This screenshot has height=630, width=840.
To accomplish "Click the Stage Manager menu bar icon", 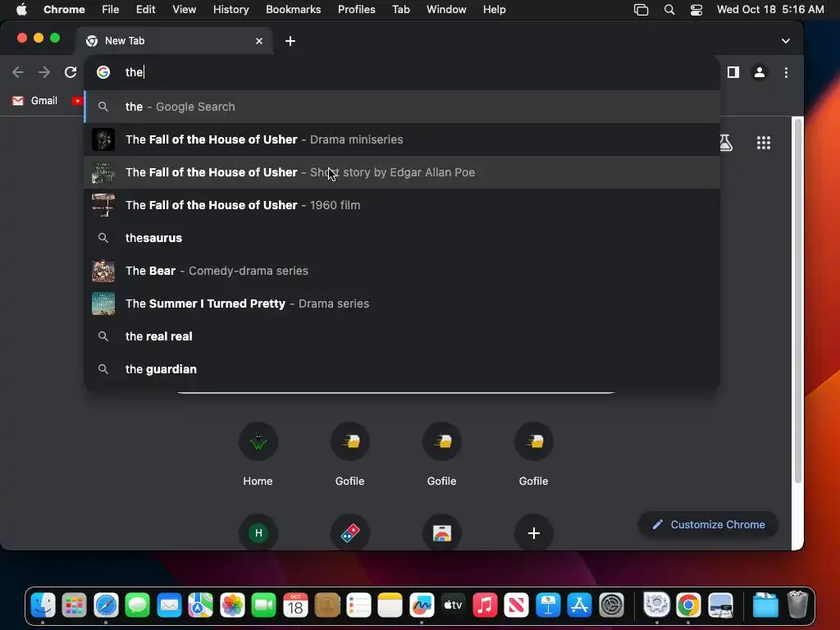I will pyautogui.click(x=641, y=10).
